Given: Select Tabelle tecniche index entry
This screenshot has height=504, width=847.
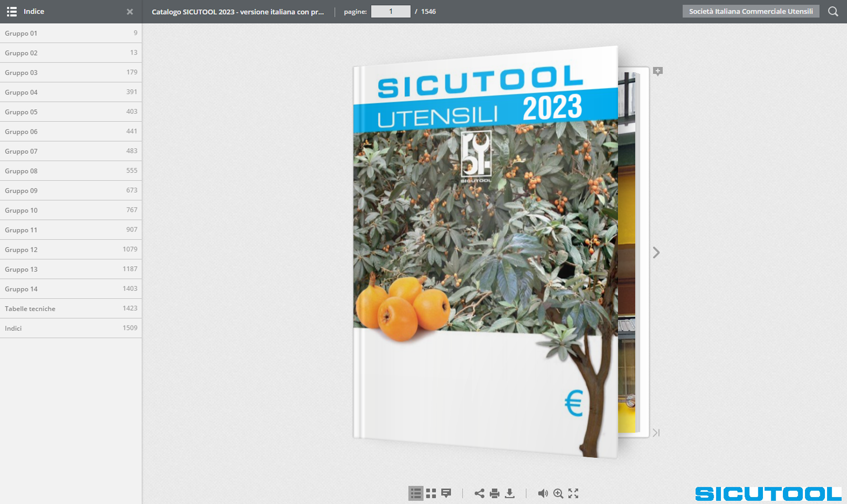Looking at the screenshot, I should (71, 309).
